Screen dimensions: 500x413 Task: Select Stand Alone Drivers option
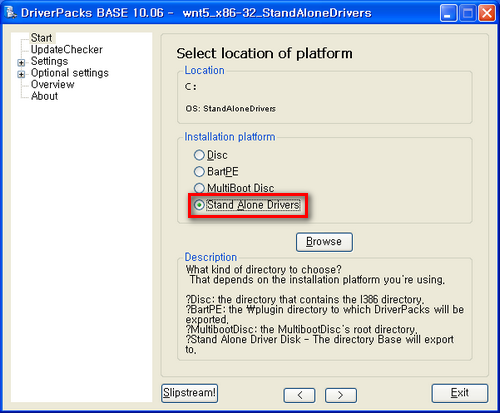tap(247, 205)
